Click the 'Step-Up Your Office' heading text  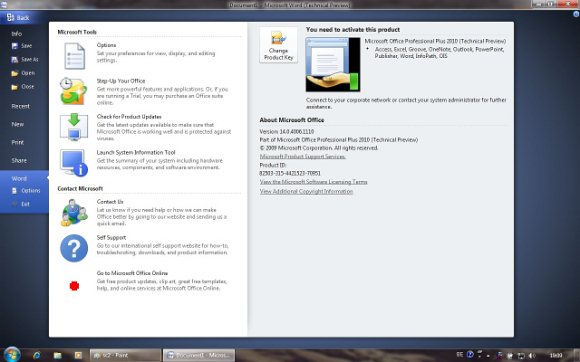[121, 81]
